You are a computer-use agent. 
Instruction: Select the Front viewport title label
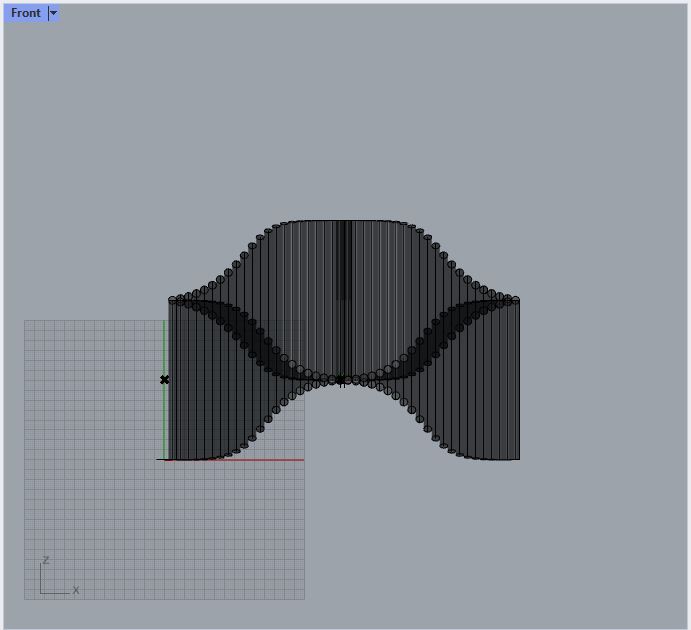pyautogui.click(x=26, y=13)
